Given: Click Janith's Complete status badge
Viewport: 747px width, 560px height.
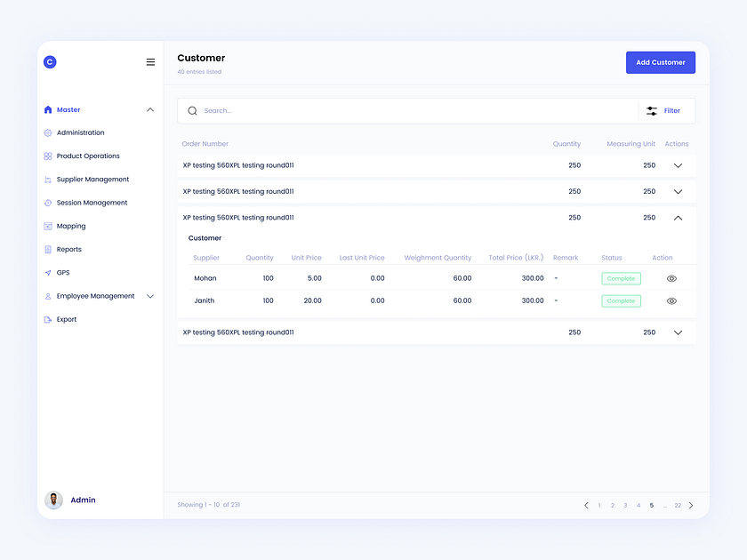Looking at the screenshot, I should [622, 301].
